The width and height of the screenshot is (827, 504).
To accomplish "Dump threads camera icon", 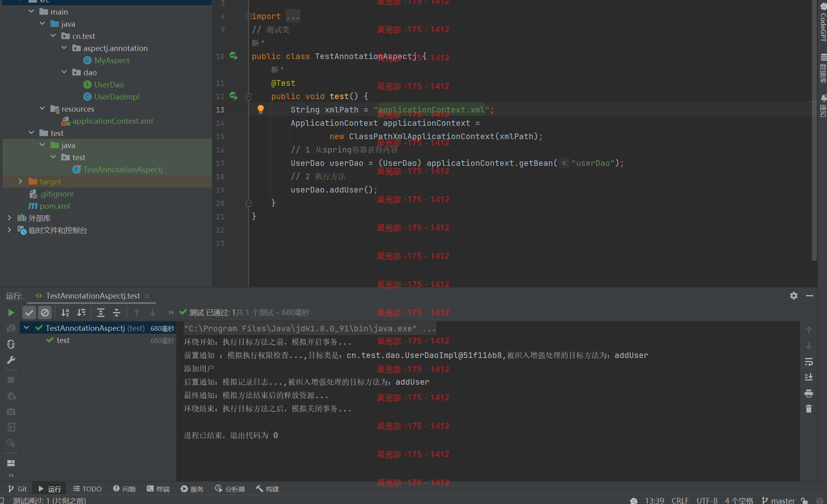I will click(x=11, y=411).
